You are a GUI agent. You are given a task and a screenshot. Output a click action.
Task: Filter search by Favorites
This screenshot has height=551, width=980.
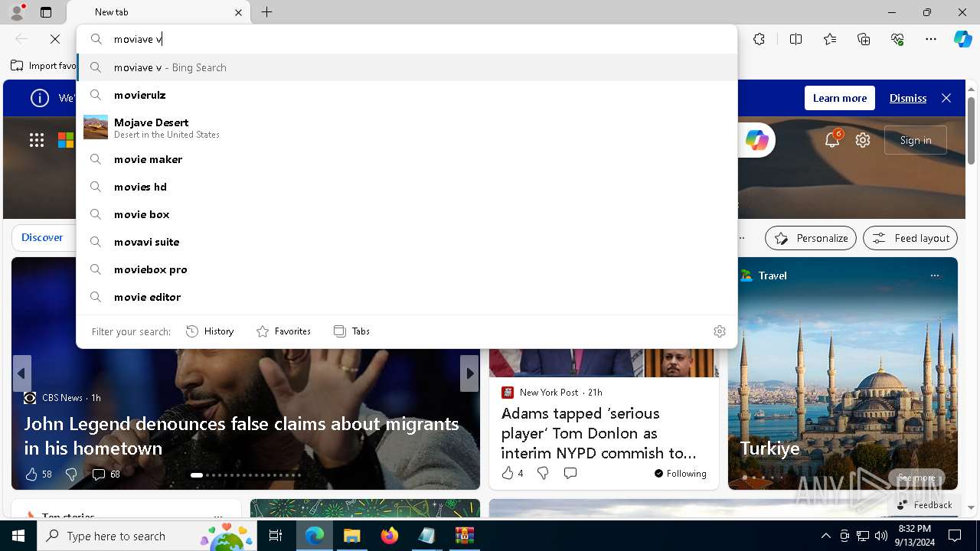tap(283, 331)
